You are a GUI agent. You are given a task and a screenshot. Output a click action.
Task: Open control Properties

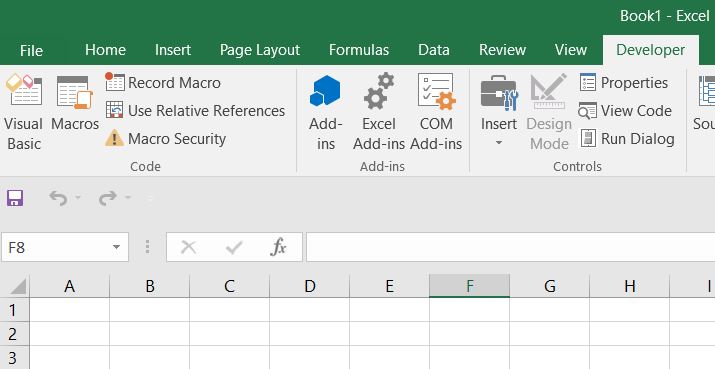pos(624,83)
